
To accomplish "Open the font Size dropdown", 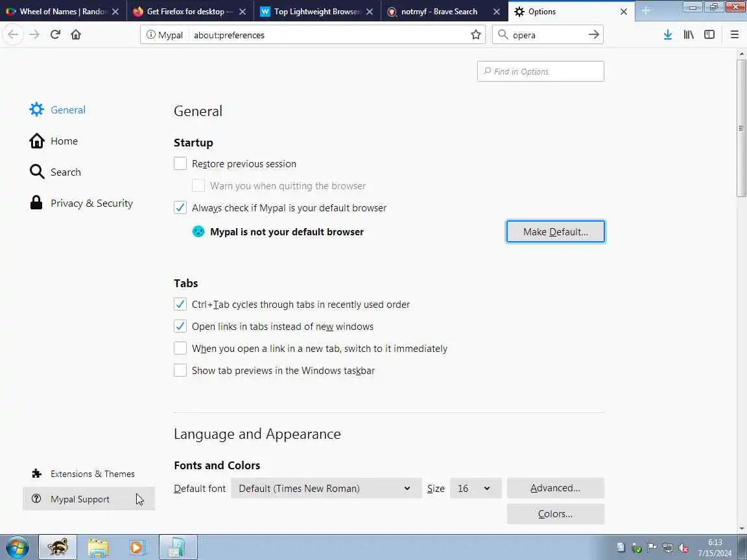I will tap(475, 488).
